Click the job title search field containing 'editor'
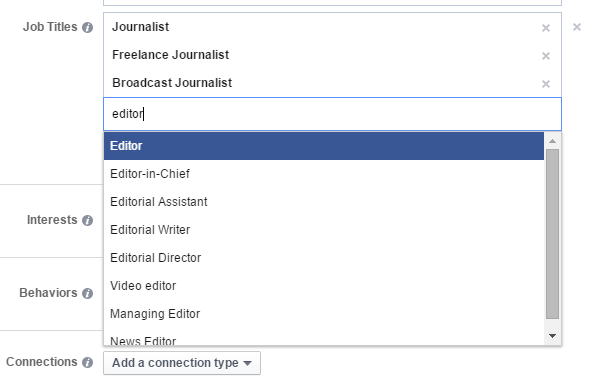The image size is (598, 386). click(332, 114)
